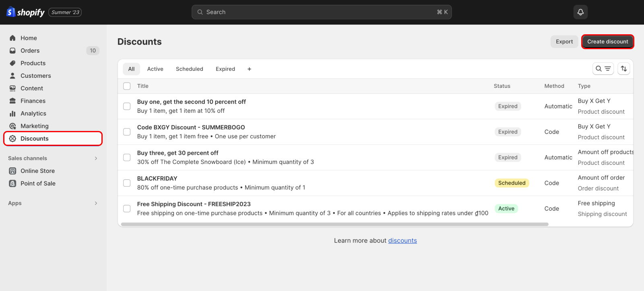Screen dimensions: 644x291
Task: Click the table horizontal scrollbar
Action: tap(334, 224)
